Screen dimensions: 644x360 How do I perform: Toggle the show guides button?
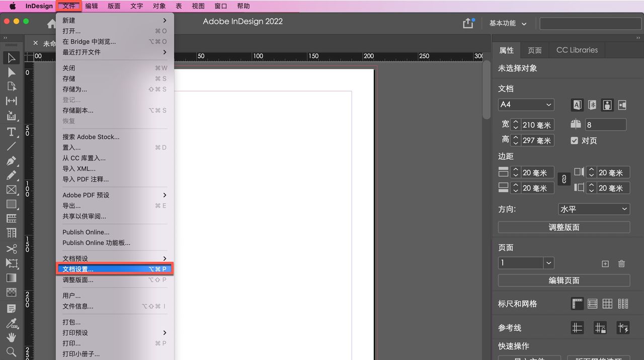click(577, 328)
